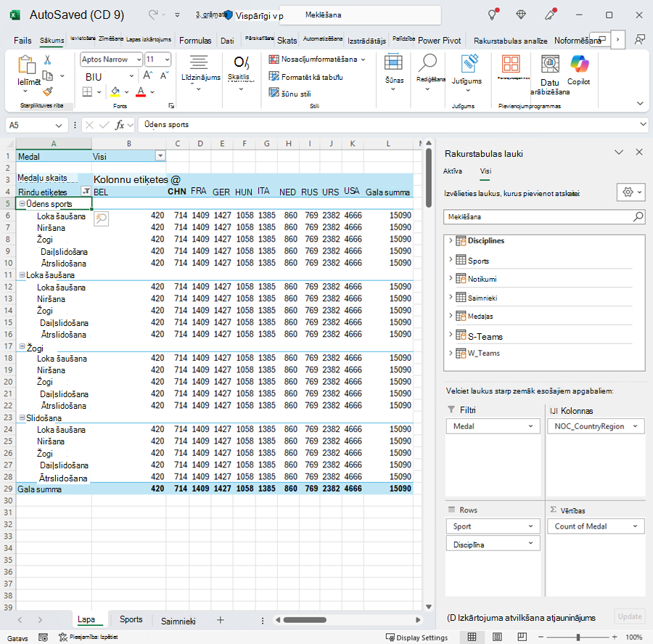653x644 pixels.
Task: Expand the Disciplines table in field list
Action: click(x=451, y=240)
